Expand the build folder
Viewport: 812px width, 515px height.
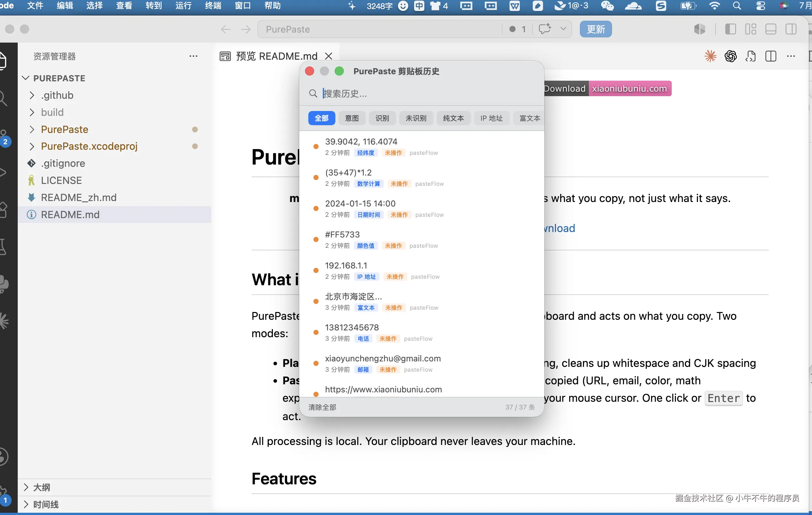tap(32, 112)
